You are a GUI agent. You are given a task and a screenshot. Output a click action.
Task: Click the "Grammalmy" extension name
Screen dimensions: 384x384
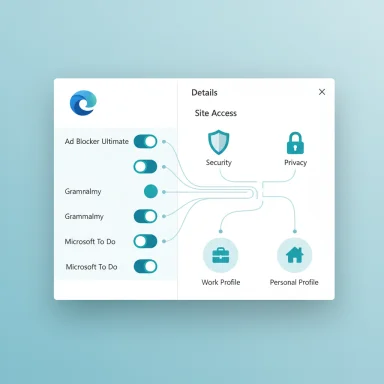point(84,216)
